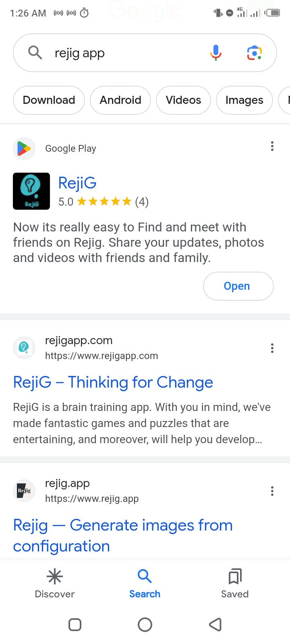
Task: Open the RejiG Google Play title link
Action: [77, 183]
